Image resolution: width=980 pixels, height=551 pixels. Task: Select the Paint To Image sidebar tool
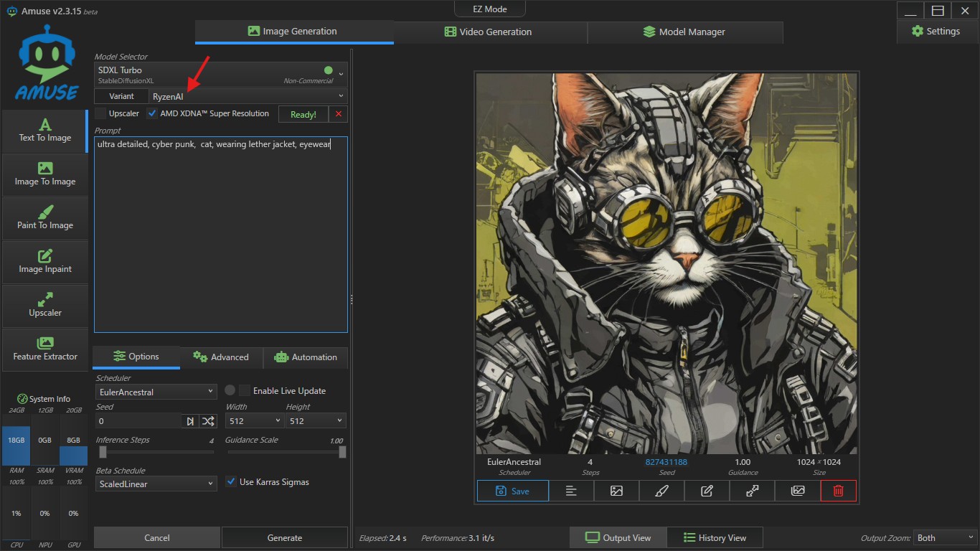coord(44,218)
